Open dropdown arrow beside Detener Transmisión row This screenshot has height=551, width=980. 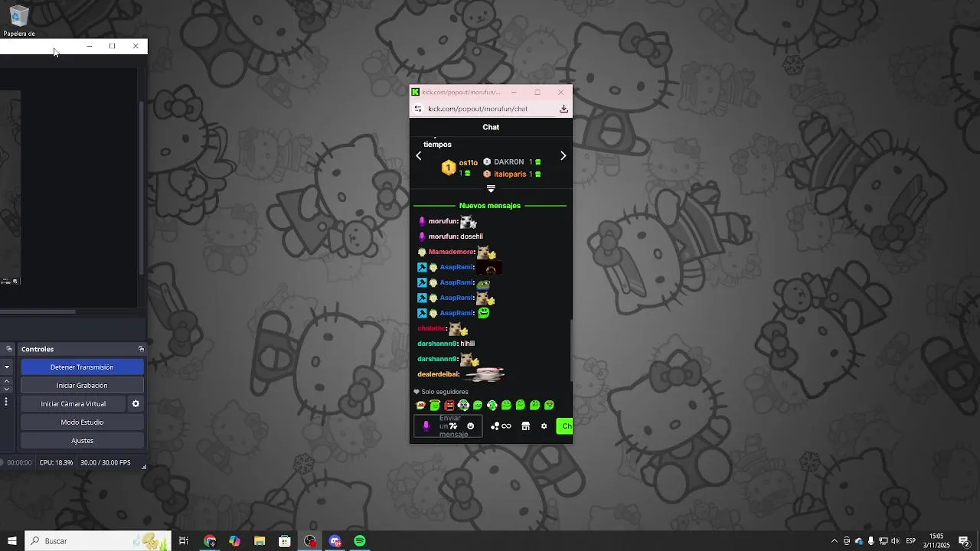click(x=7, y=367)
